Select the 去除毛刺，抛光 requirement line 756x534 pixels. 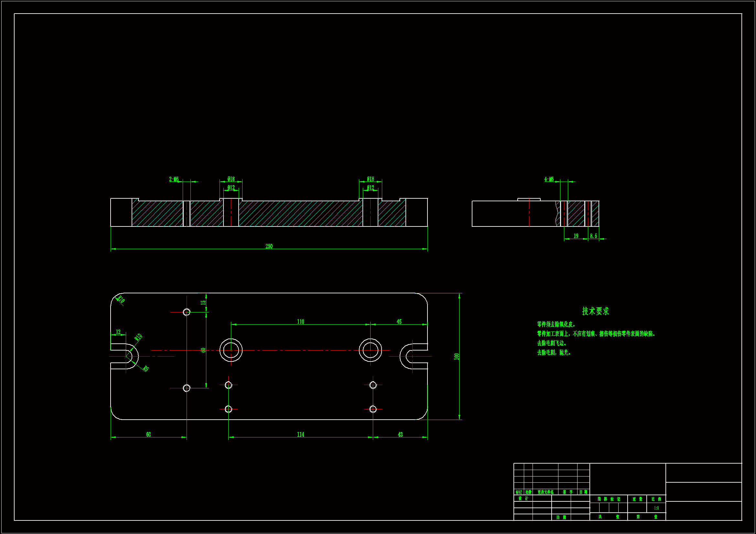click(554, 353)
